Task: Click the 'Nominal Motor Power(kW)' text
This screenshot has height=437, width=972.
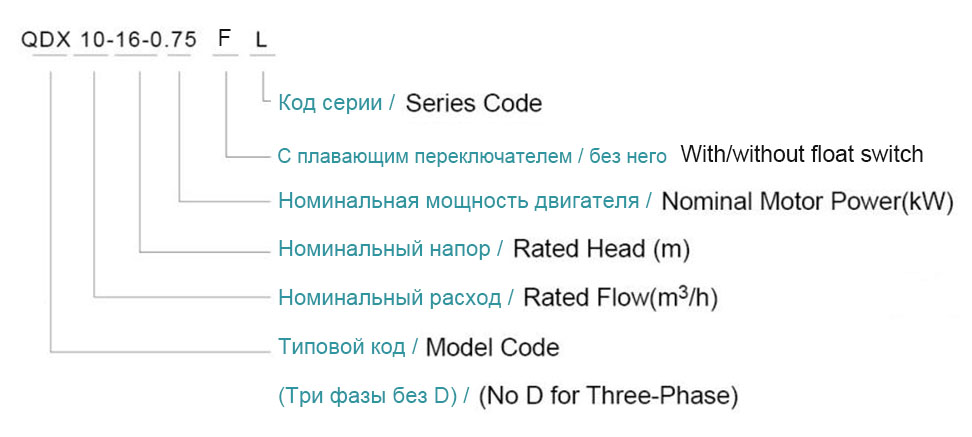Action: (x=808, y=201)
